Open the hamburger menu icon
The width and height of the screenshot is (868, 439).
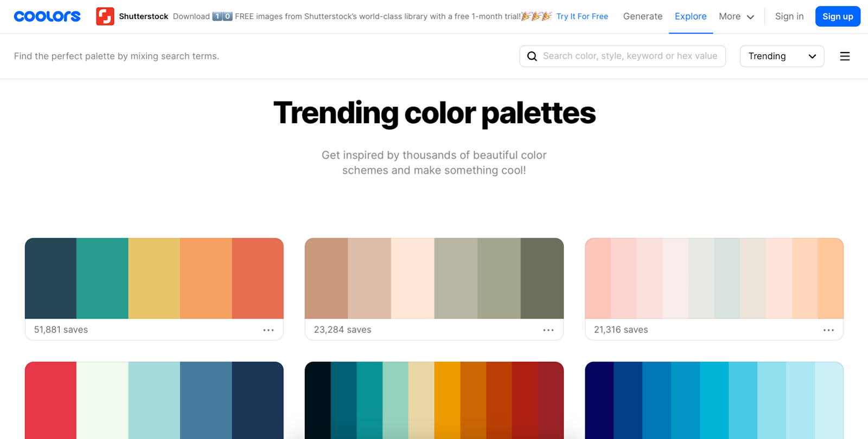click(x=845, y=56)
